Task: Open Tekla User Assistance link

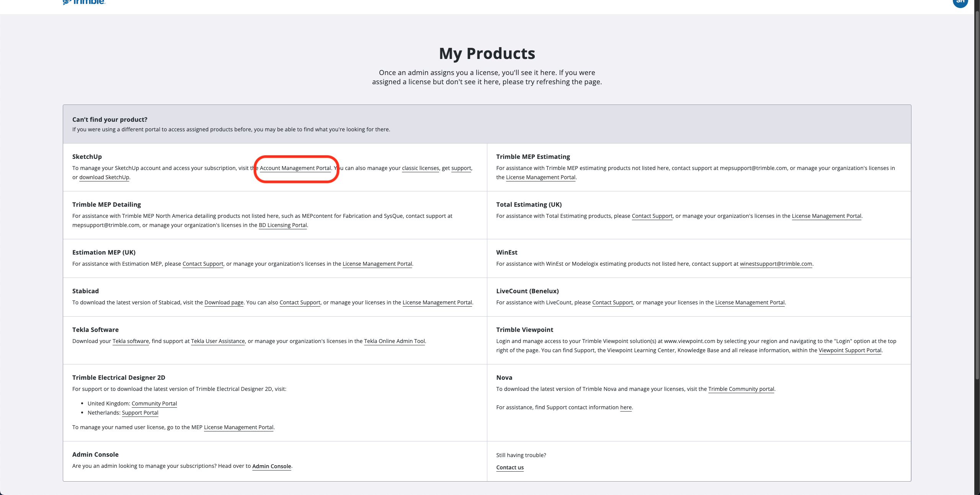Action: 218,341
